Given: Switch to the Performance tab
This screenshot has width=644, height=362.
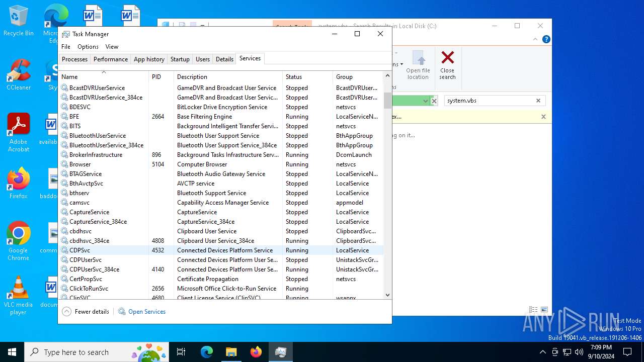Looking at the screenshot, I should [x=111, y=59].
